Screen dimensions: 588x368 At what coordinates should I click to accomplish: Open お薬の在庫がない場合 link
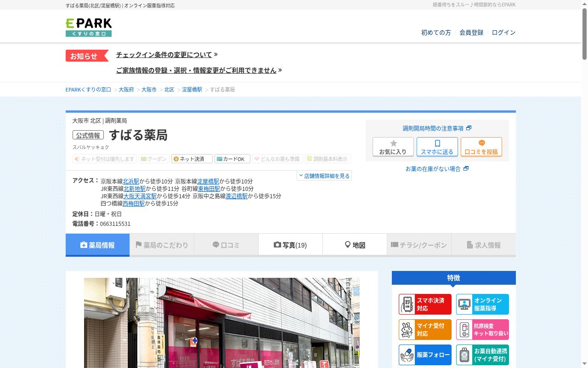(433, 169)
